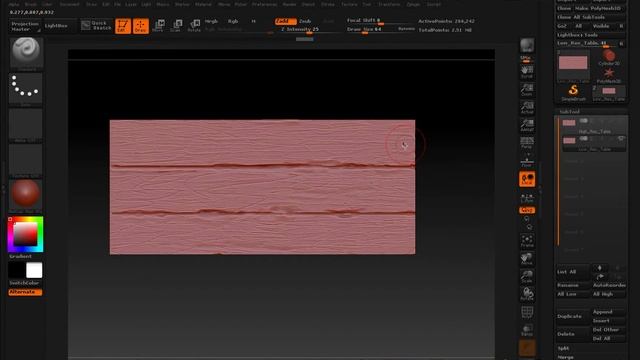Viewport: 640px width, 360px height.
Task: Toggle PolyF polyframe display
Action: [x=527, y=313]
